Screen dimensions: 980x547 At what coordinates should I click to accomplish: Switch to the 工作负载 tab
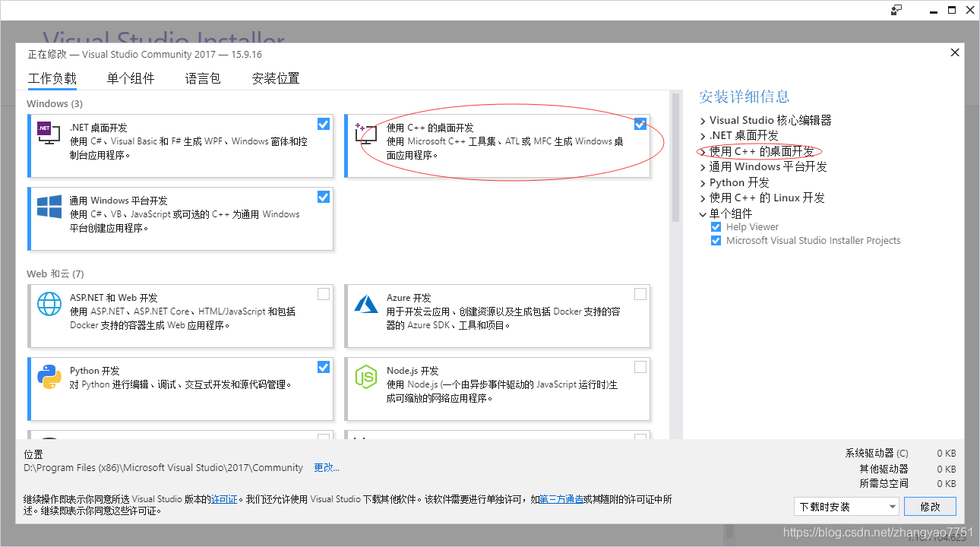[52, 78]
